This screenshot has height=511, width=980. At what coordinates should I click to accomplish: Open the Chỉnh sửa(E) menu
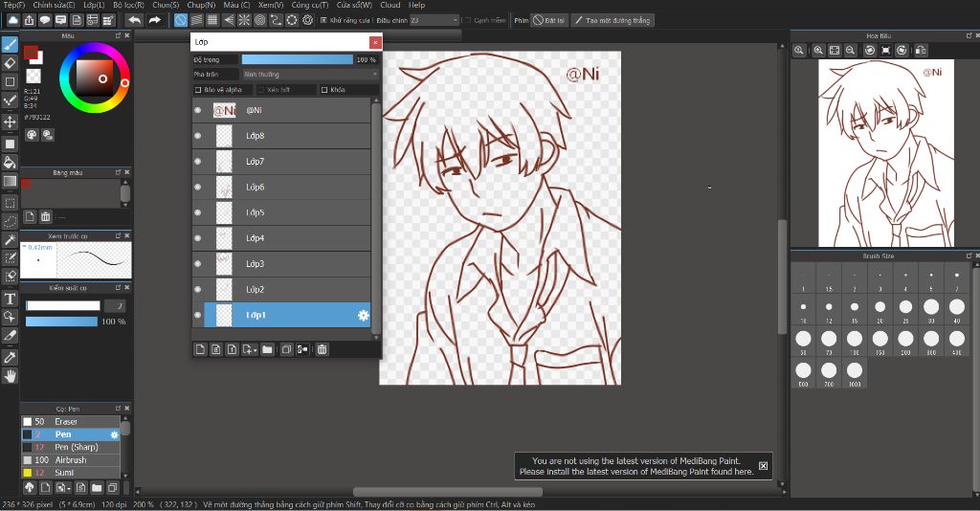[x=54, y=5]
